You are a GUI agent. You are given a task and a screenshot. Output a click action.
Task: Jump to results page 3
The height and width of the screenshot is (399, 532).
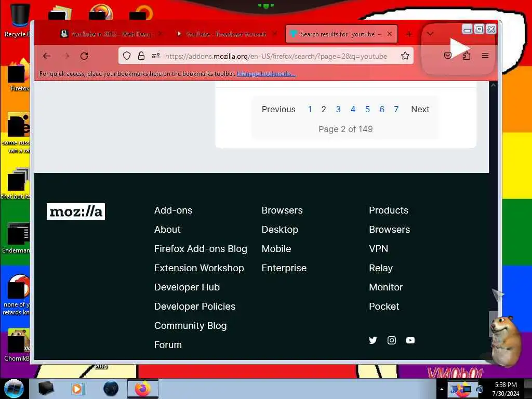coord(338,109)
